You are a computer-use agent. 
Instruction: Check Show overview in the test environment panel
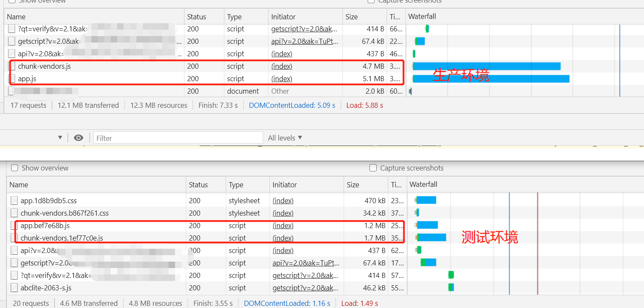[x=15, y=168]
